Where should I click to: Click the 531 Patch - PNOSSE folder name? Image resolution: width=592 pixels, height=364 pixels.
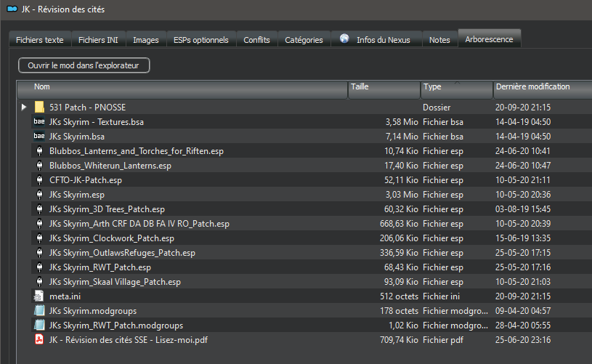pos(88,108)
